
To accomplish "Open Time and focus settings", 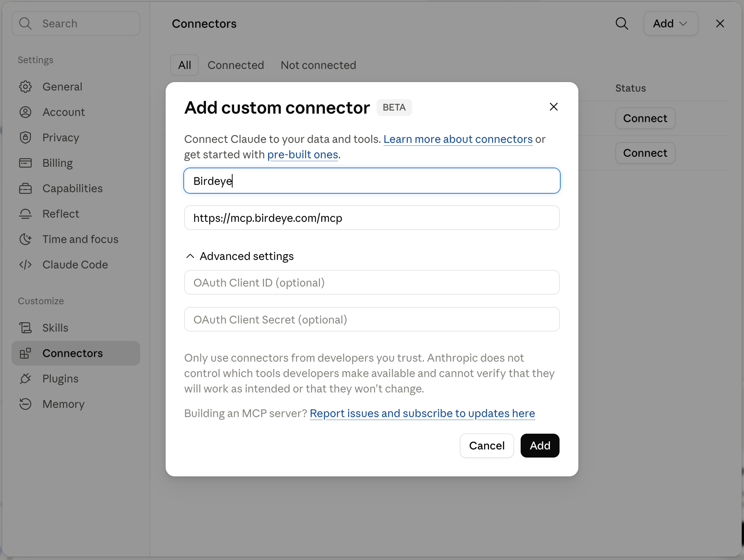I will [x=76, y=239].
